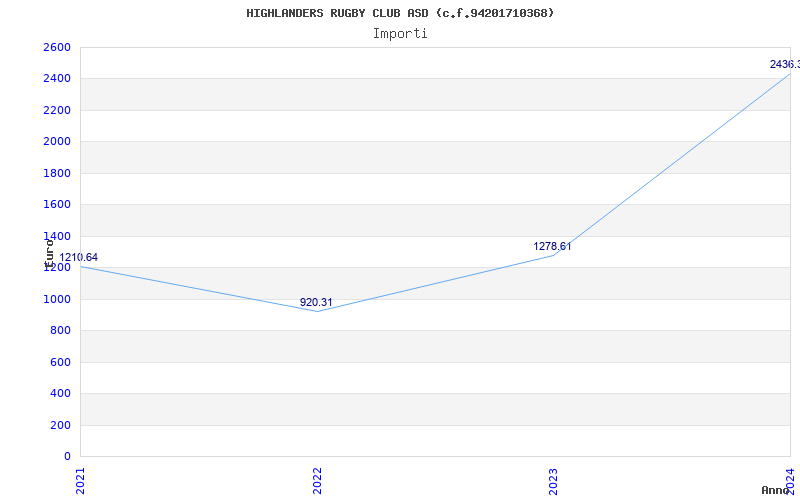Select the 2022 x-axis label
Viewport: 800px width, 500px height.
click(317, 481)
